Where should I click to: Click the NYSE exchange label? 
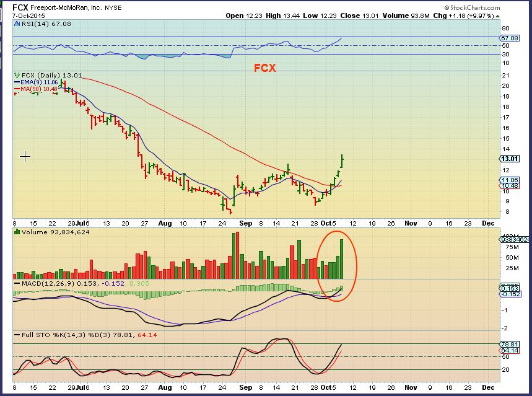tap(113, 7)
